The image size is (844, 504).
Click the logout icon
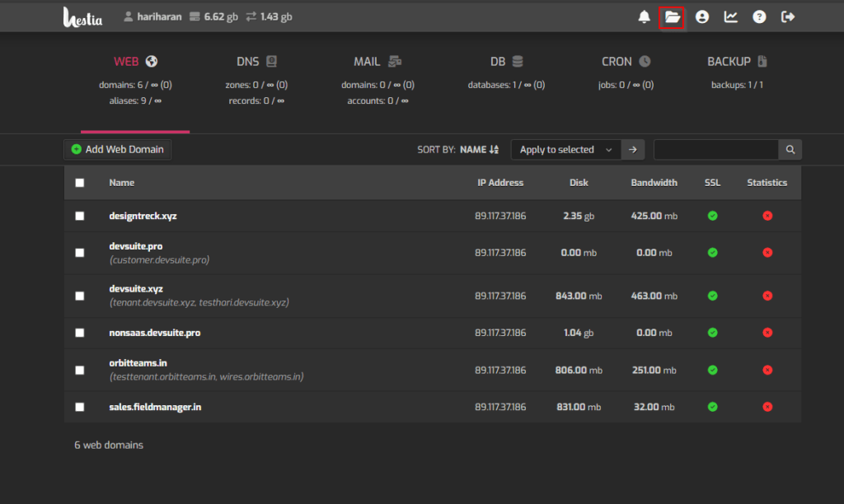coord(787,16)
